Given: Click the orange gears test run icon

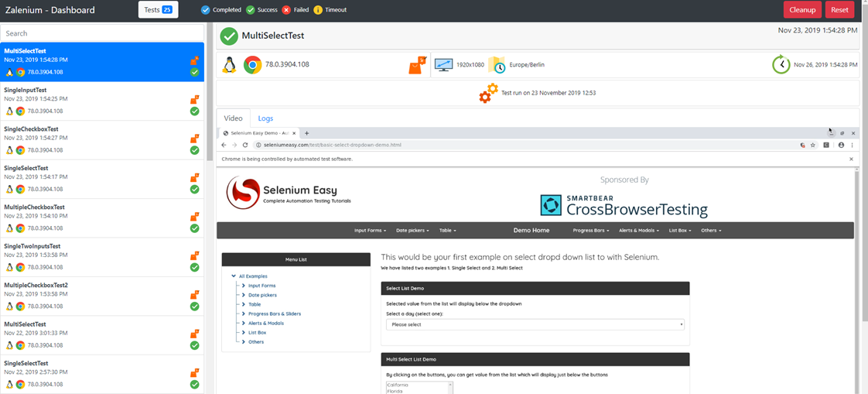Looking at the screenshot, I should pyautogui.click(x=488, y=93).
